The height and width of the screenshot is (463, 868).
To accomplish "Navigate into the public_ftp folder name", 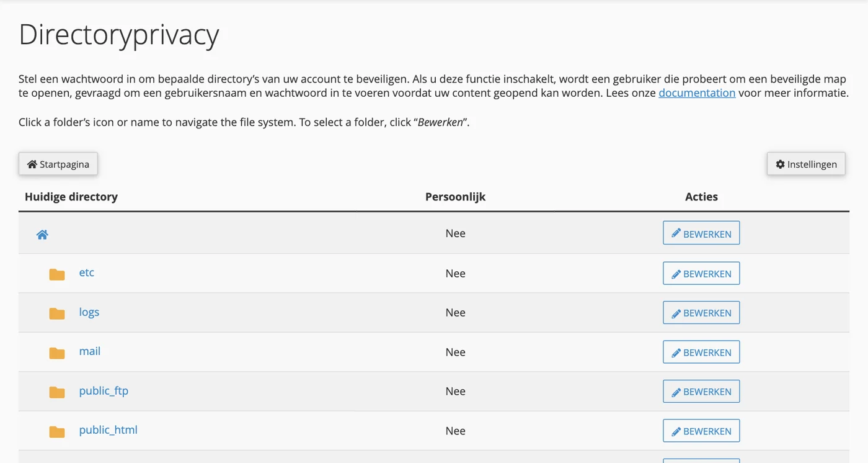I will 104,391.
